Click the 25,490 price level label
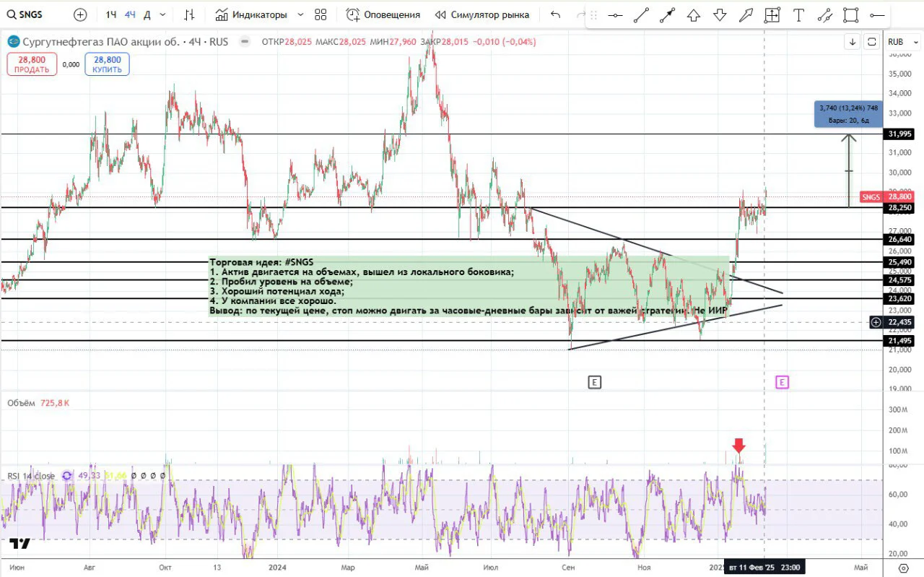The image size is (924, 577). pyautogui.click(x=900, y=262)
